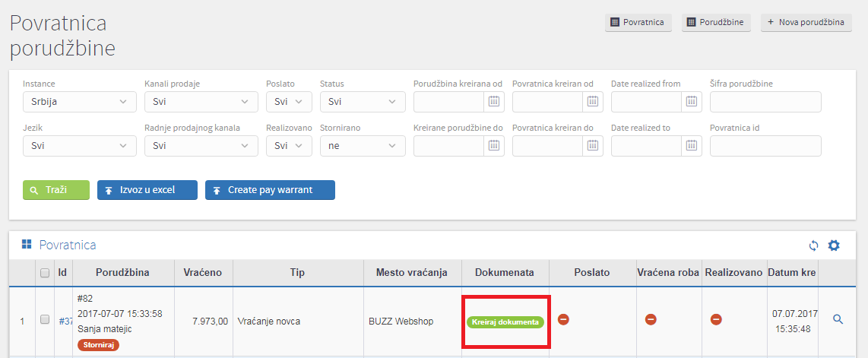Open calendar for Date realized from
Image resolution: width=868 pixels, height=358 pixels.
(691, 101)
